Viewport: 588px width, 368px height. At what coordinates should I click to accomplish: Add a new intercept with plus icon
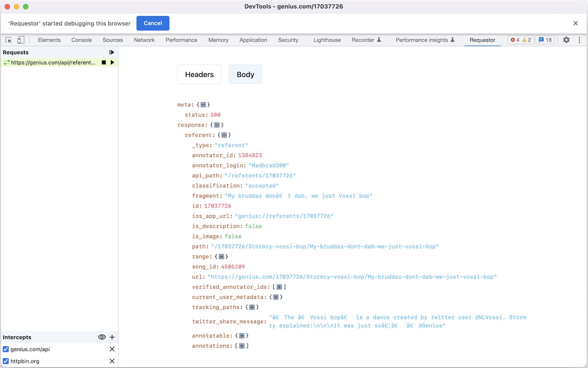(x=112, y=337)
